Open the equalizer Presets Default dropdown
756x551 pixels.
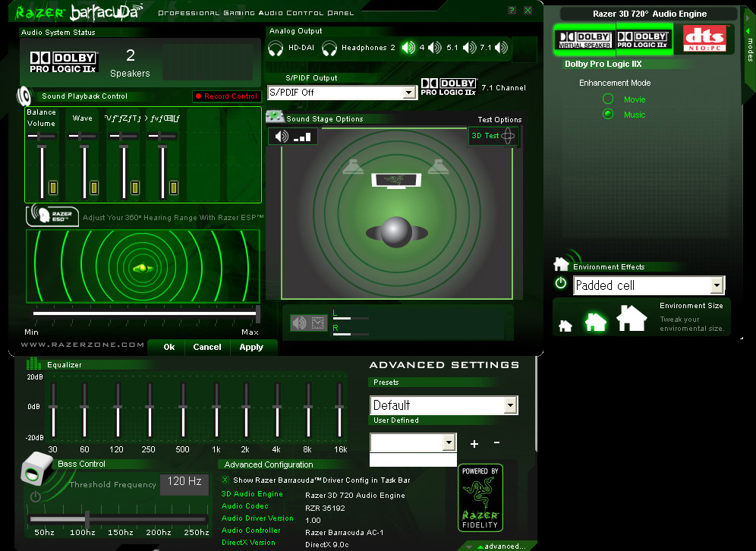[x=510, y=405]
